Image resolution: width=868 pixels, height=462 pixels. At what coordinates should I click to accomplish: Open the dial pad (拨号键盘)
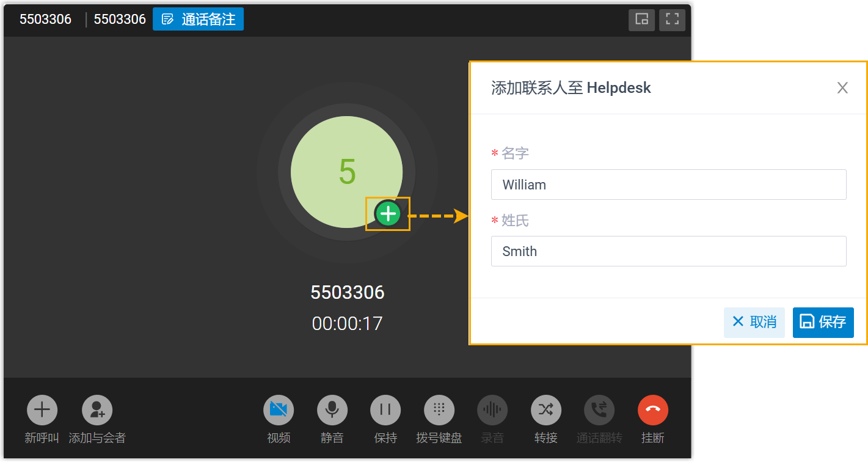coord(439,410)
